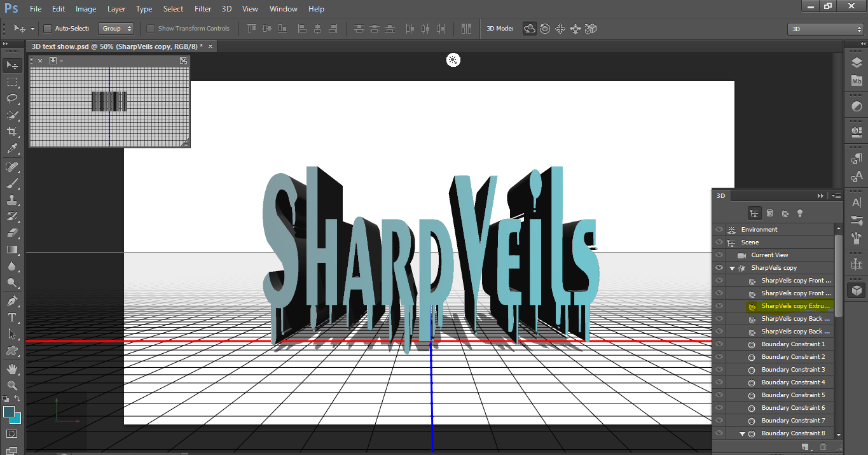Swap main and secondary 3D views

point(183,60)
